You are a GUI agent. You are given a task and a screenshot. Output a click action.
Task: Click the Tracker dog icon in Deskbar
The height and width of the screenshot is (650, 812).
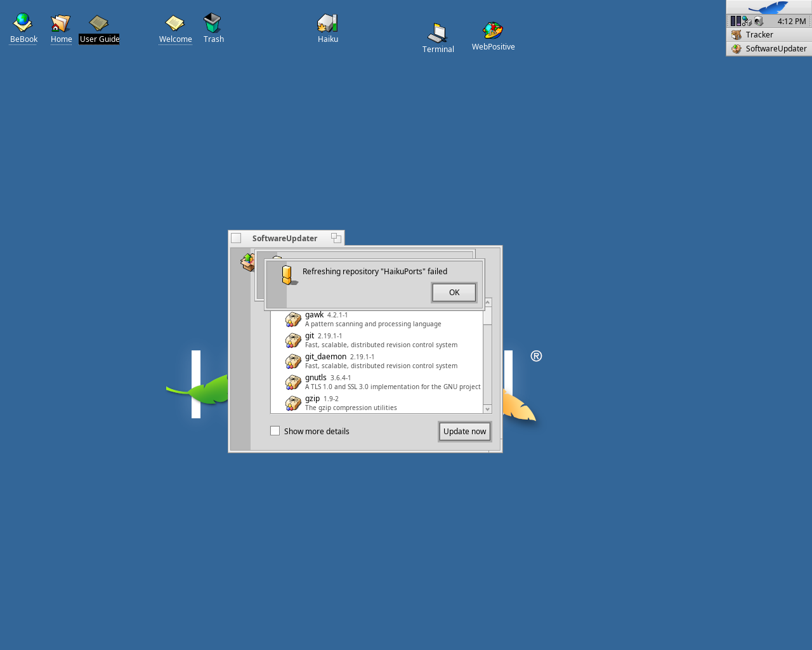(737, 35)
